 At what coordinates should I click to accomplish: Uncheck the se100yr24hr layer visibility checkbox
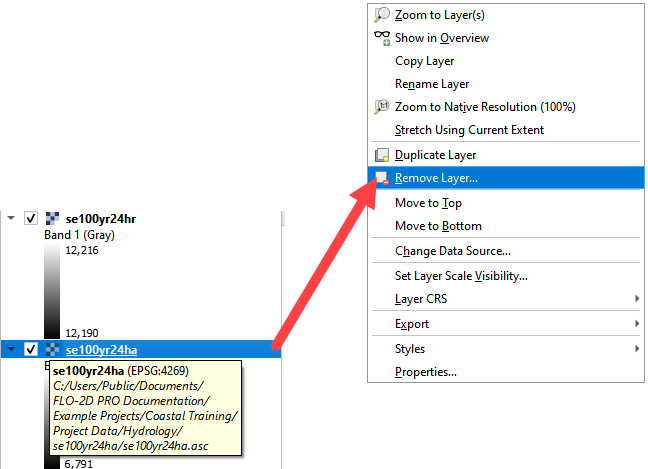(x=31, y=218)
